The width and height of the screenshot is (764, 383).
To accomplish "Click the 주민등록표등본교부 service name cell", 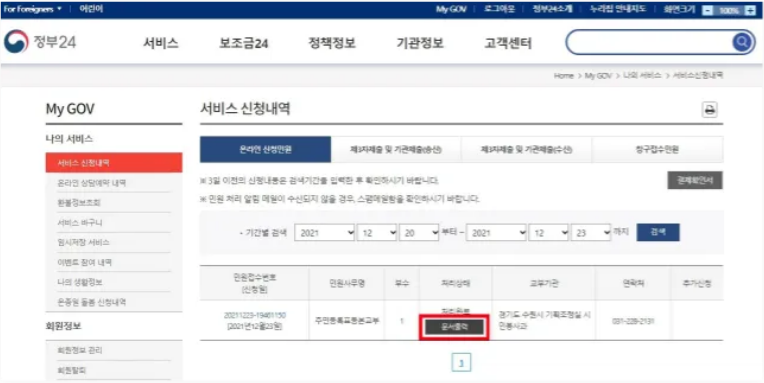I will click(346, 321).
